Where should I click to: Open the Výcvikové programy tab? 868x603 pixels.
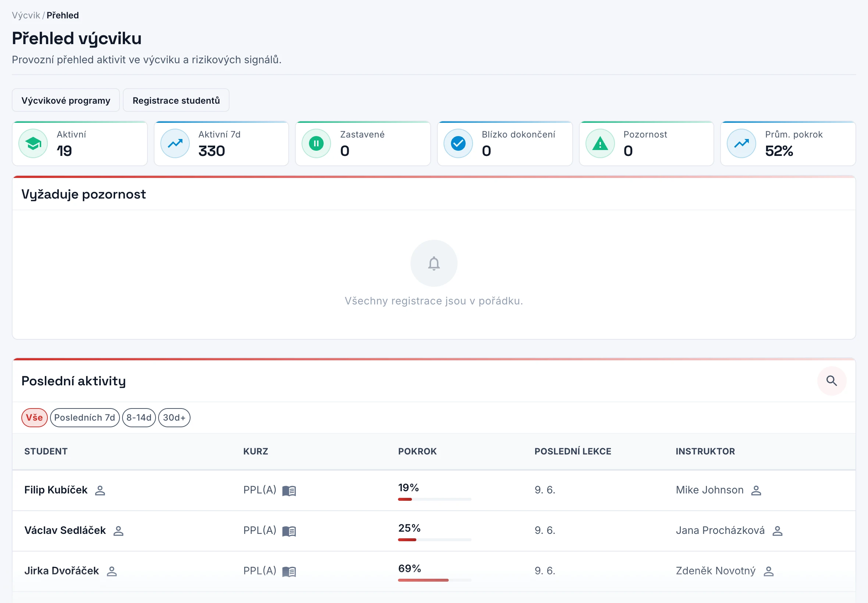tap(66, 100)
